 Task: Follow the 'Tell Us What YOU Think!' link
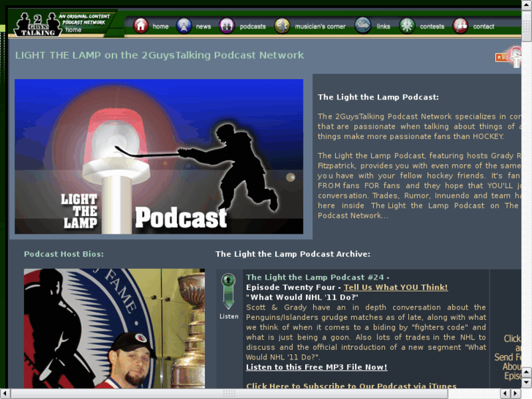click(396, 287)
